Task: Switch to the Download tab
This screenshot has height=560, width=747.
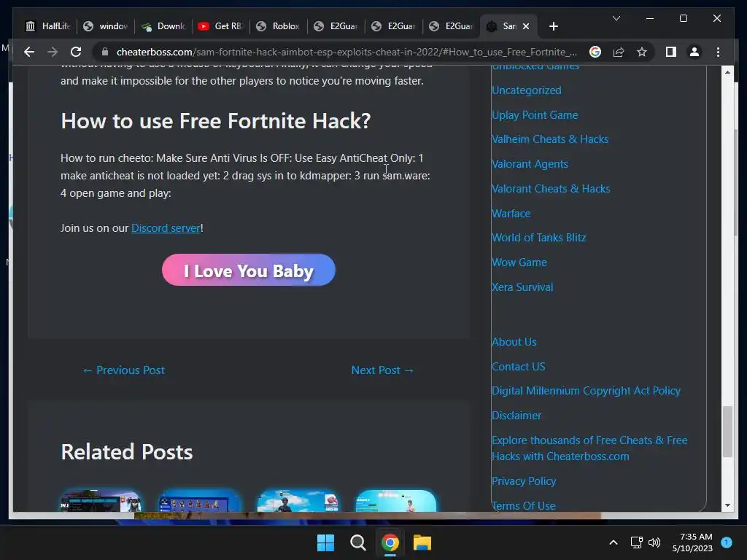Action: [163, 26]
